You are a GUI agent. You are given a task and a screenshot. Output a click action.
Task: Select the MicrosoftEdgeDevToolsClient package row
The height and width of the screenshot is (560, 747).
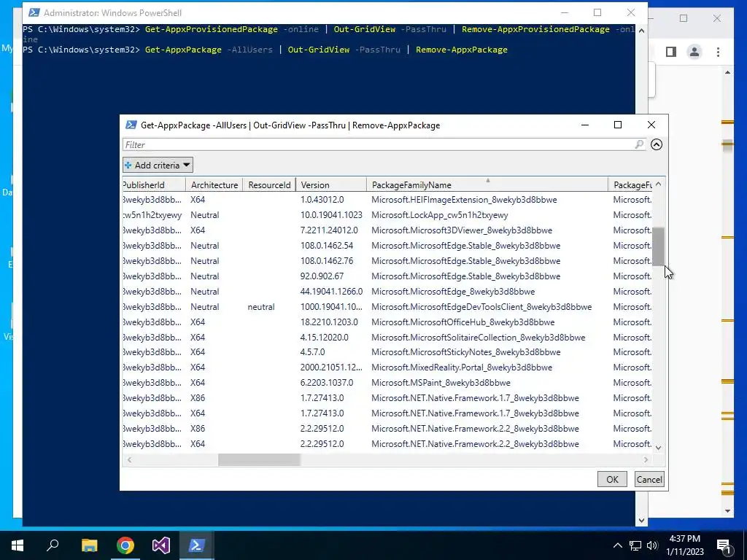click(x=387, y=307)
